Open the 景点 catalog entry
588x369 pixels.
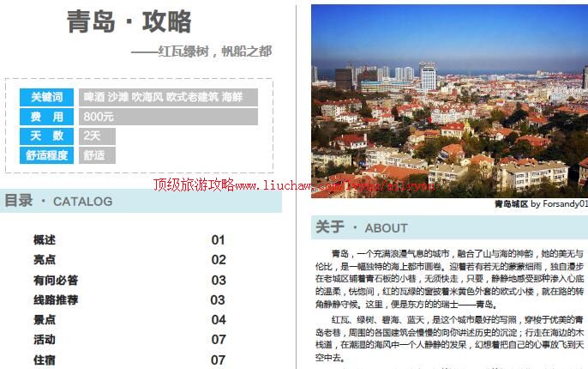[45, 320]
